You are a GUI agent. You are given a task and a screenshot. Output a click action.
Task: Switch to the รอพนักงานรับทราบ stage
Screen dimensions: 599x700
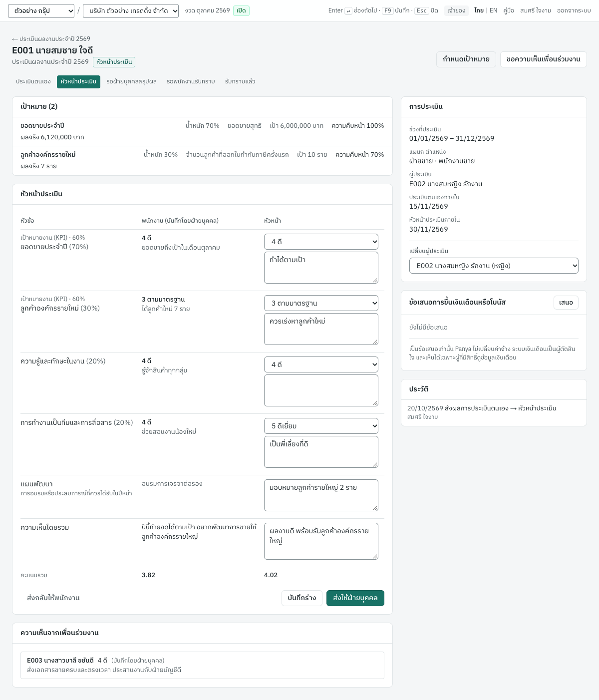(191, 82)
